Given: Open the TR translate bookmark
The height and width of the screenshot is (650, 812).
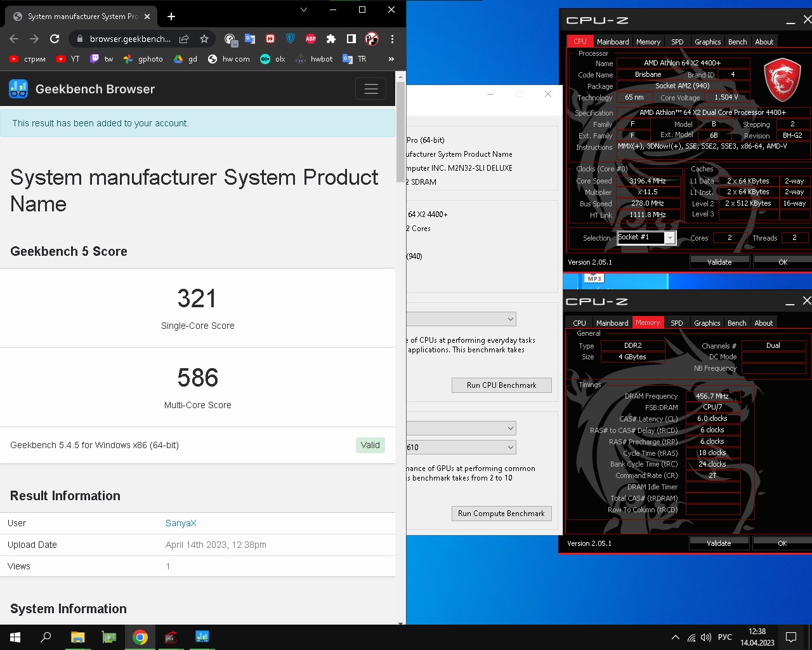Looking at the screenshot, I should [x=355, y=59].
